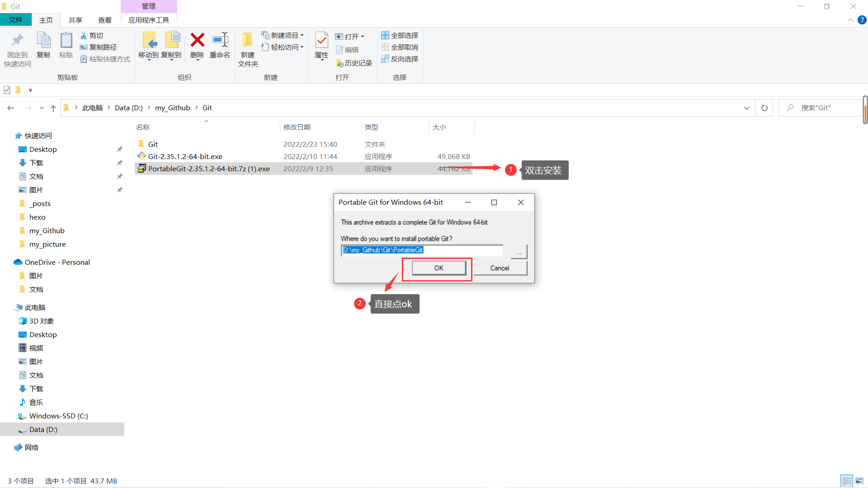This screenshot has height=488, width=868.
Task: Open the 文件 menu tab
Action: [x=16, y=20]
